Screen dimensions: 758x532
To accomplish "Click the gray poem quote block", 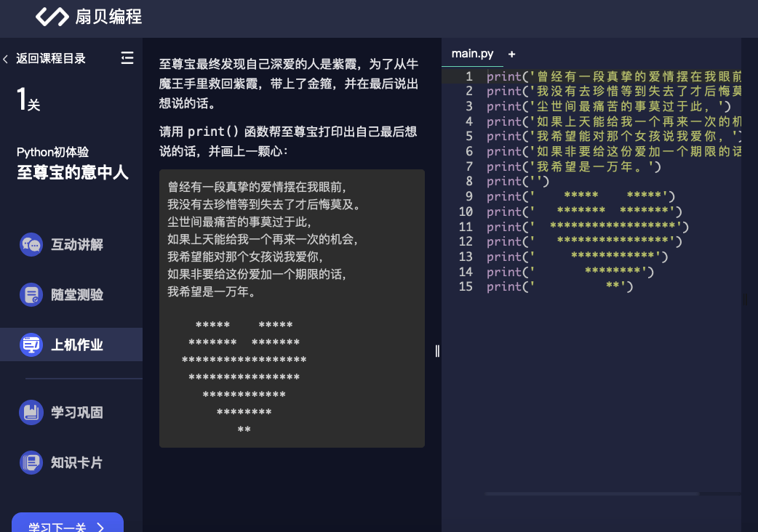I will pos(291,307).
